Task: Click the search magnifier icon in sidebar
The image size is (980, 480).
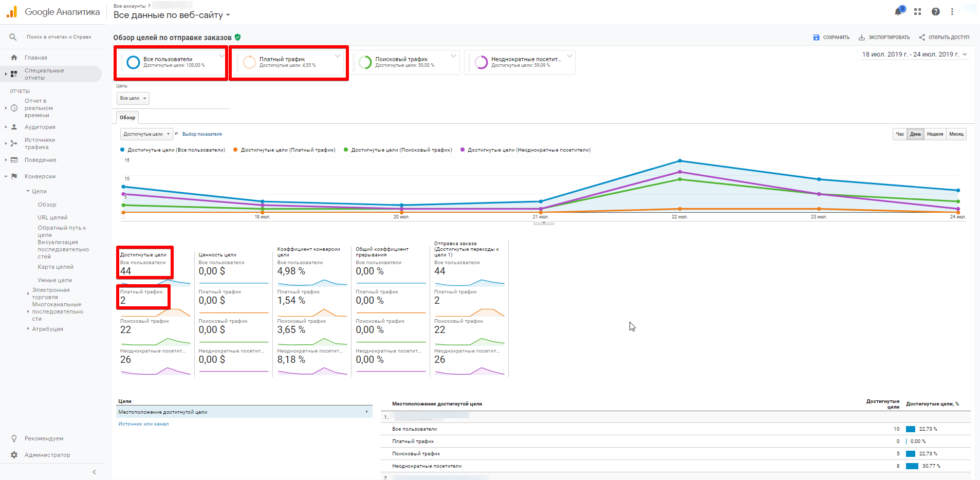Action: [x=13, y=37]
